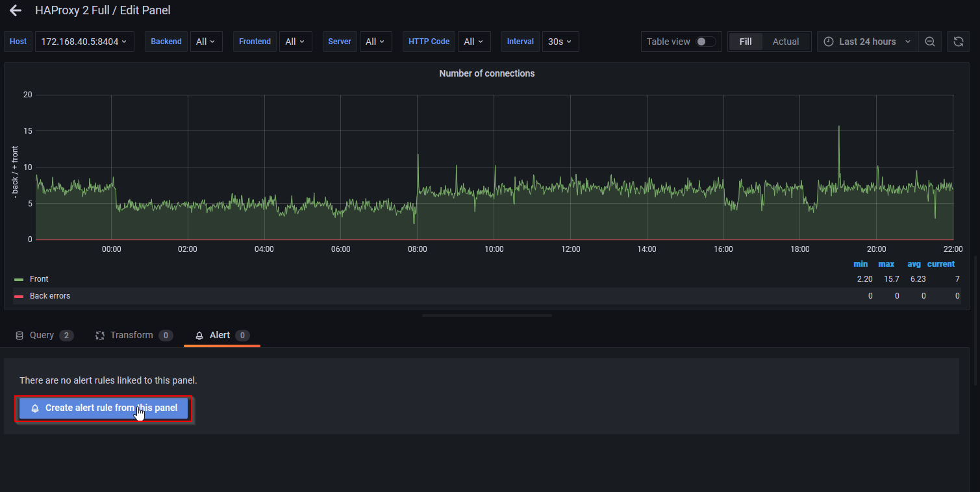Click the 12:00 label on the time axis
Image resolution: width=980 pixels, height=492 pixels.
[x=571, y=249]
